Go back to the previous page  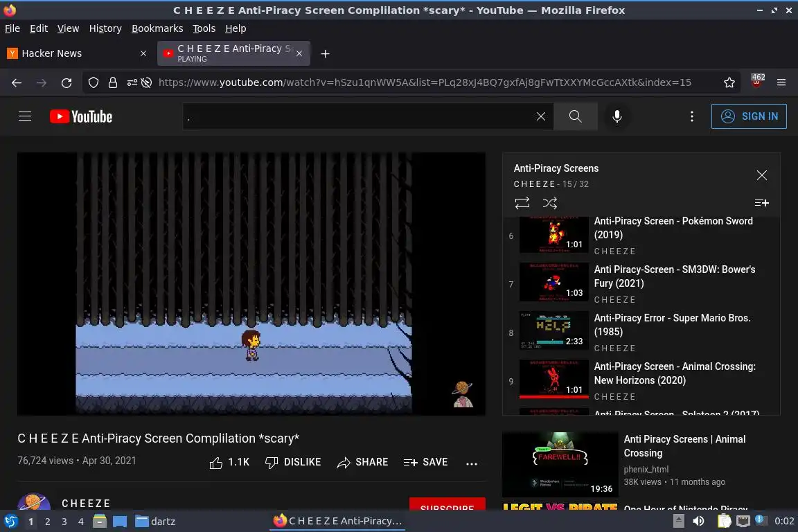point(17,82)
